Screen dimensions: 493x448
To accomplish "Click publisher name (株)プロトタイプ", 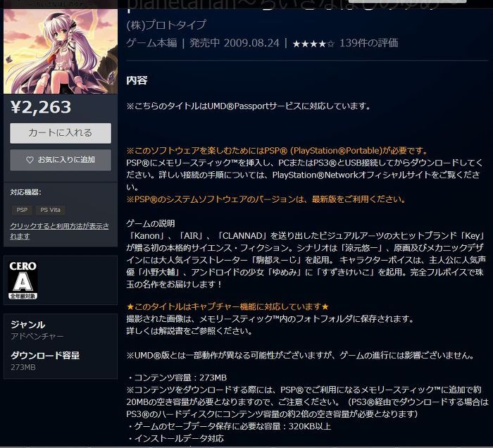I will (166, 25).
